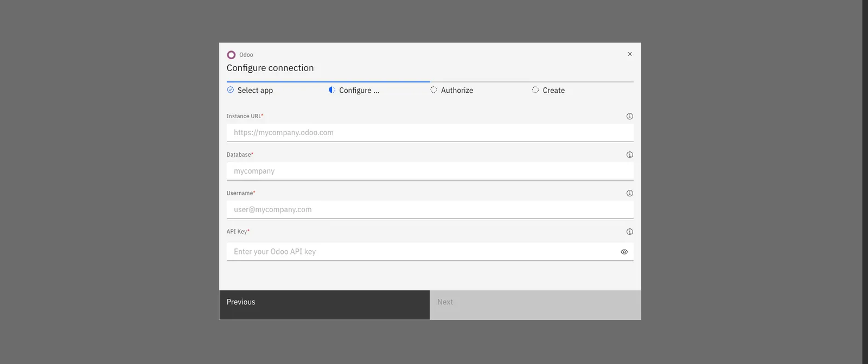Click the Configure connection heading
The height and width of the screenshot is (364, 868).
tap(270, 68)
